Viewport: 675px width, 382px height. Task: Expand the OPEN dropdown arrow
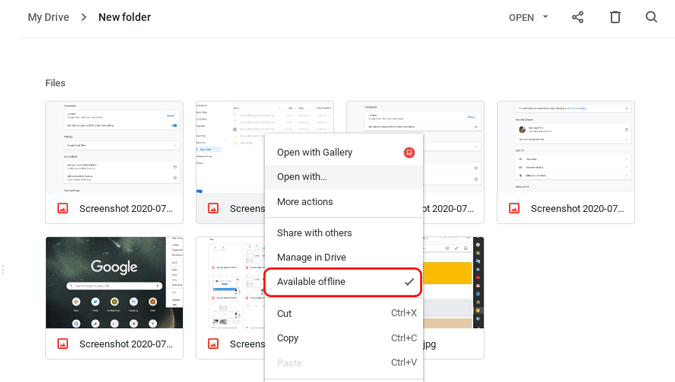545,17
